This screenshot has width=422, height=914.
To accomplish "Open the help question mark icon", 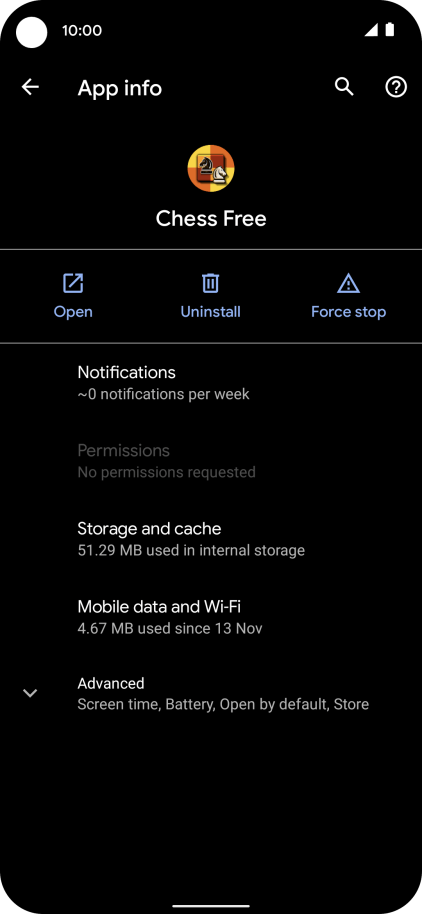I will tap(396, 87).
